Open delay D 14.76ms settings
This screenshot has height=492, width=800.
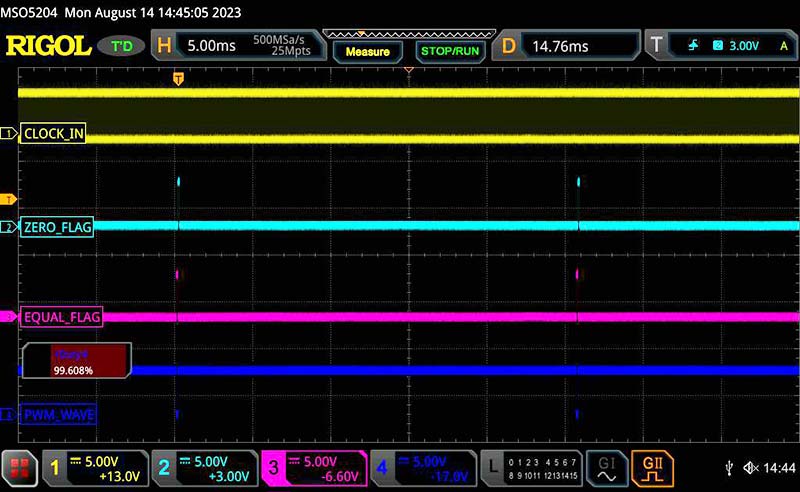point(566,46)
